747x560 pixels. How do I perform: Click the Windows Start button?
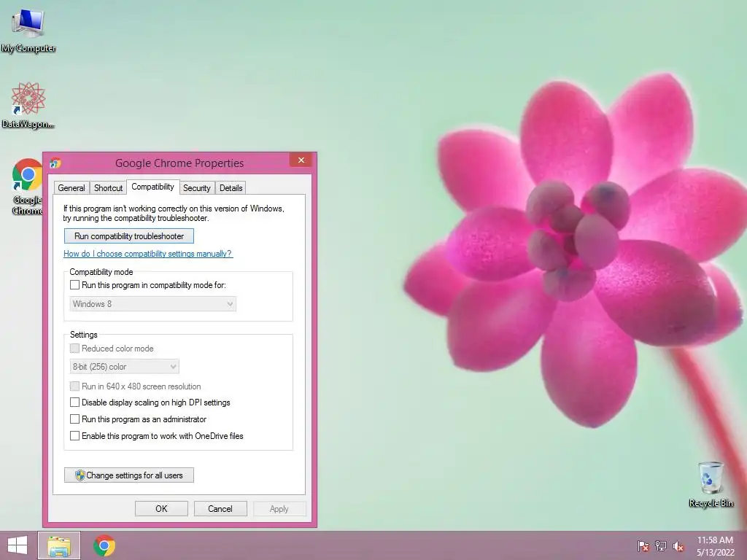tap(18, 545)
